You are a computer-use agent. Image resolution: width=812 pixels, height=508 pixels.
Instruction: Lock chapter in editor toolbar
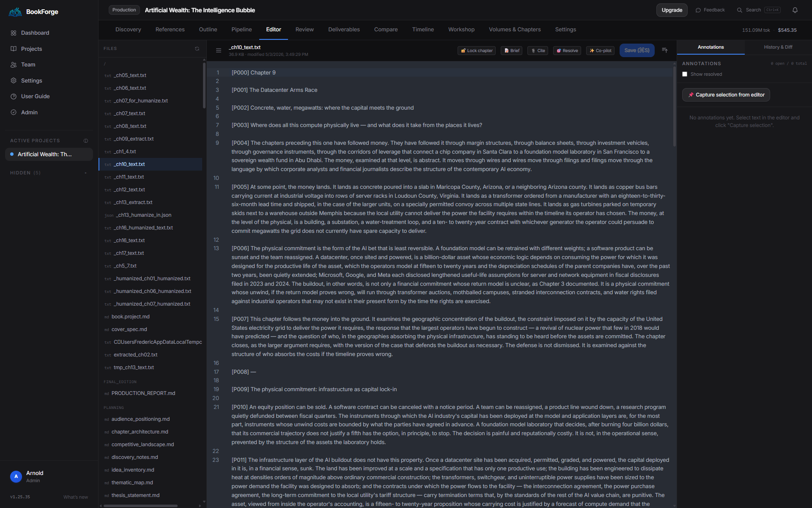(x=477, y=51)
